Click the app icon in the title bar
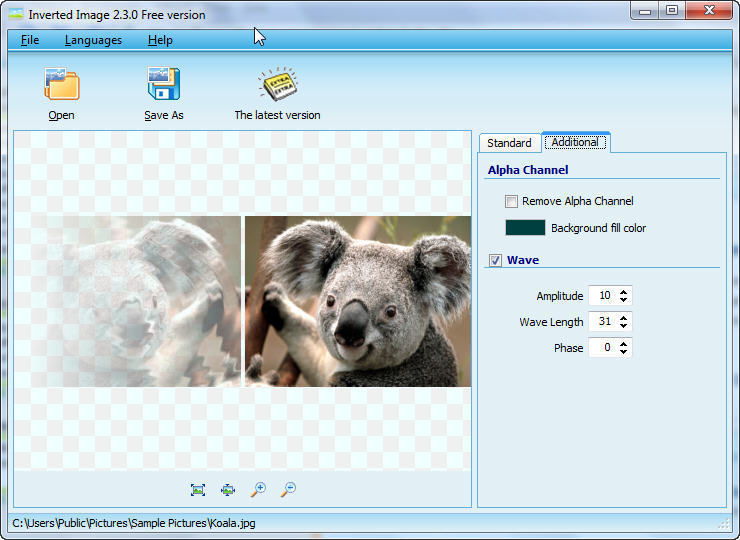 15,14
